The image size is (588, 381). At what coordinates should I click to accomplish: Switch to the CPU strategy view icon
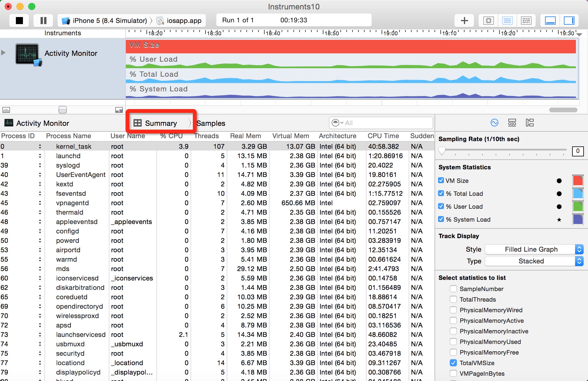[488, 21]
